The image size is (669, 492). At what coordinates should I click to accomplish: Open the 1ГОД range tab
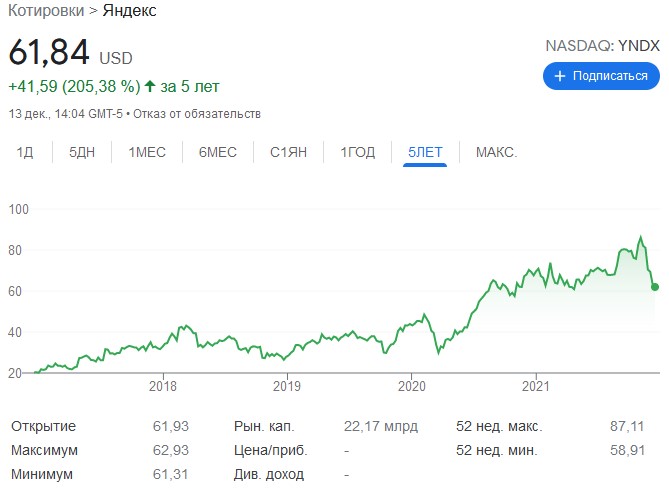358,152
